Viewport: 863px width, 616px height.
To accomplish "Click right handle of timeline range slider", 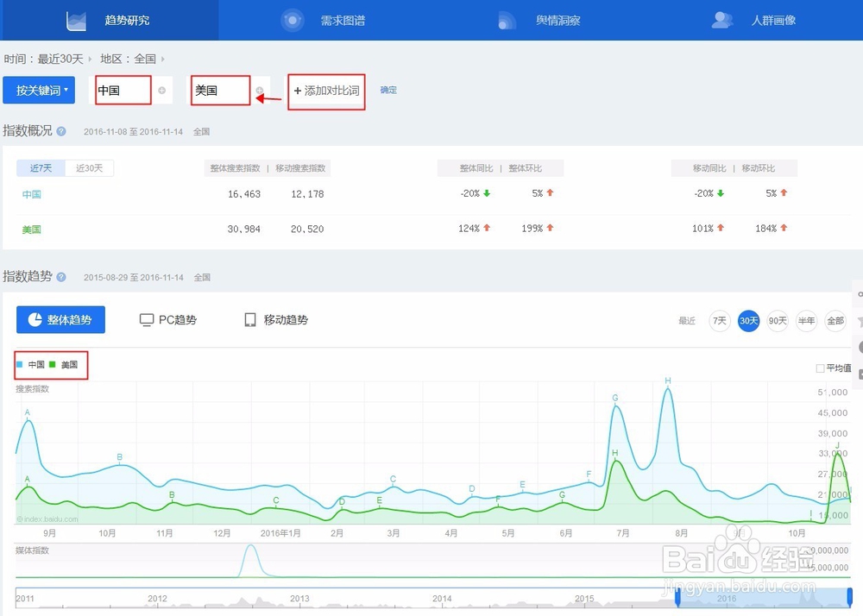I will (x=850, y=597).
